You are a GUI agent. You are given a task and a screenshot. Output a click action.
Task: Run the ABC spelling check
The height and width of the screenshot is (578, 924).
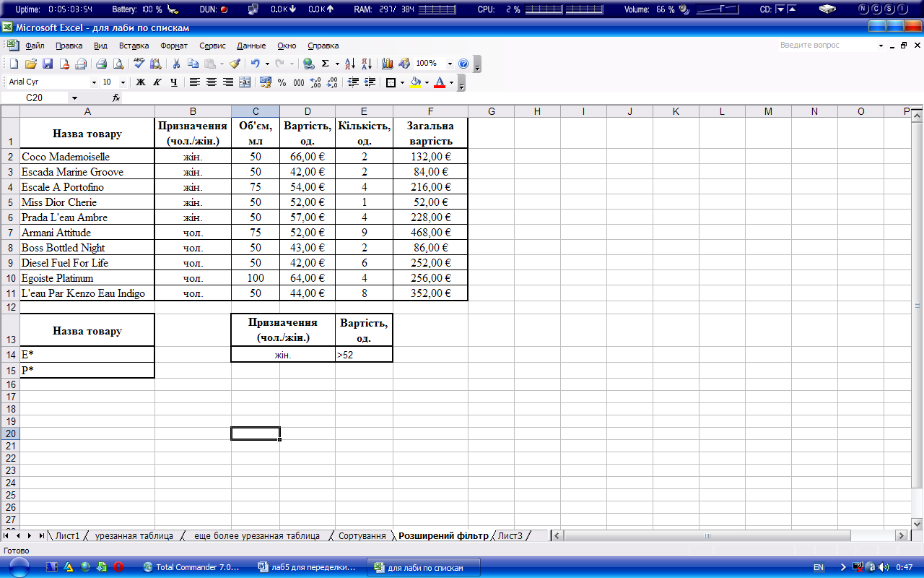coord(139,64)
